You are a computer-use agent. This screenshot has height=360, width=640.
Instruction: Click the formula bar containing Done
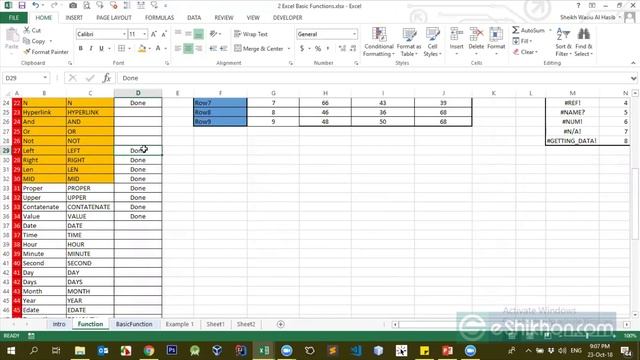coord(373,78)
